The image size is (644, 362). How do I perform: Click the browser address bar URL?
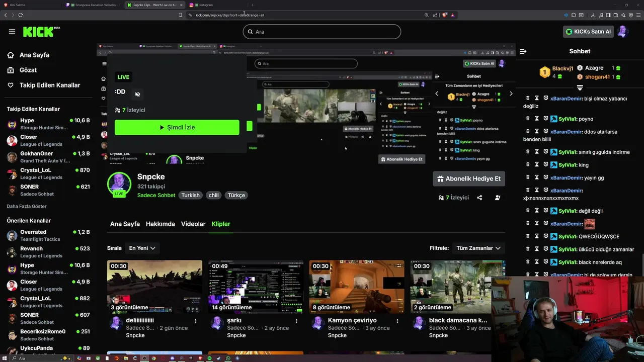[x=230, y=15]
